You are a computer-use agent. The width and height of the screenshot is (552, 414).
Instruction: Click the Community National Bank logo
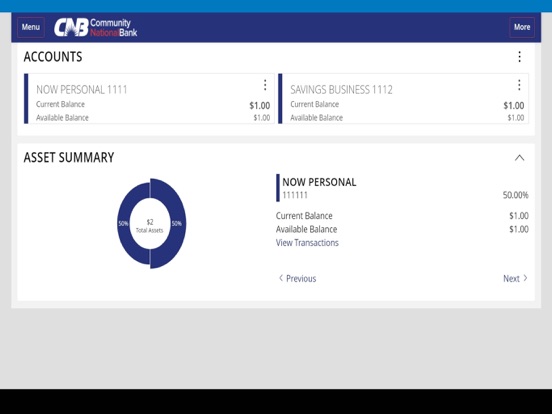click(95, 27)
